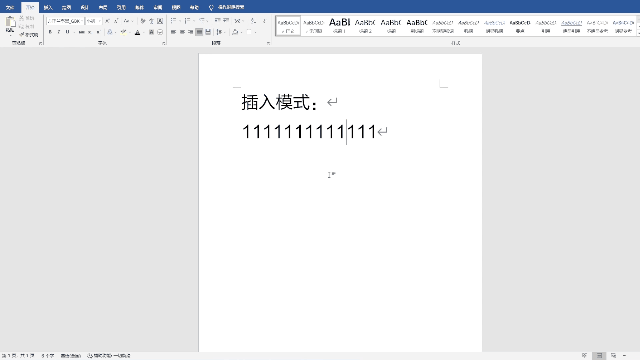The width and height of the screenshot is (640, 360).
Task: Click the Cut scissors icon
Action: (x=21, y=18)
